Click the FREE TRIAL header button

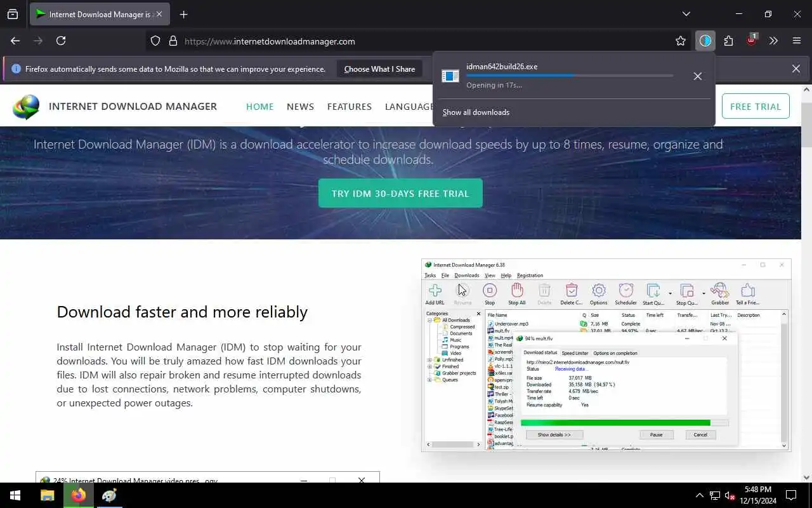(755, 106)
